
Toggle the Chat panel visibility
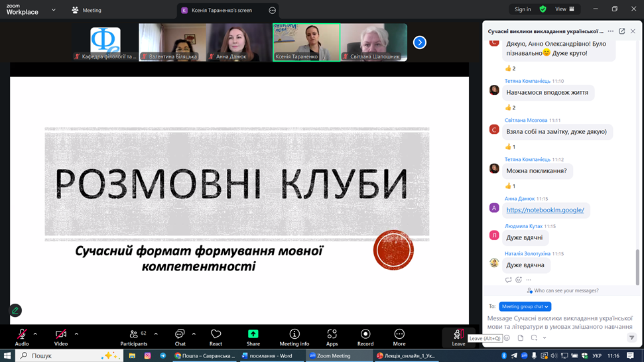(180, 337)
